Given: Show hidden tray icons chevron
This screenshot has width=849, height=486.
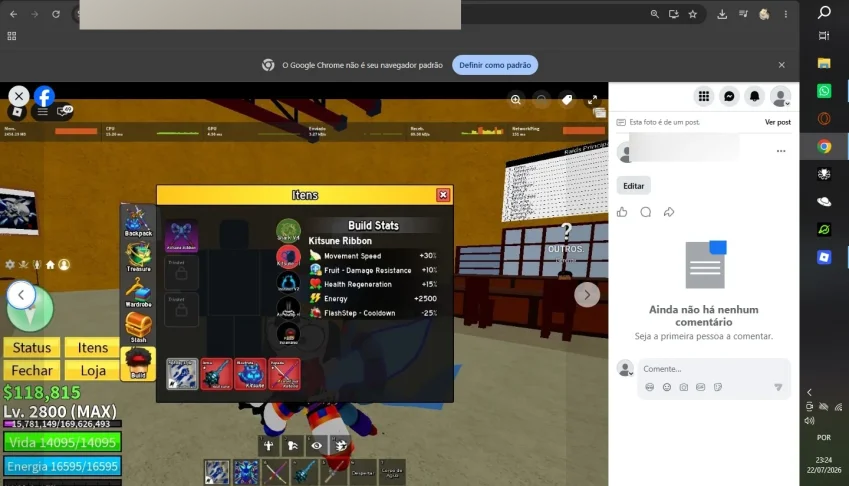Looking at the screenshot, I should pos(809,392).
